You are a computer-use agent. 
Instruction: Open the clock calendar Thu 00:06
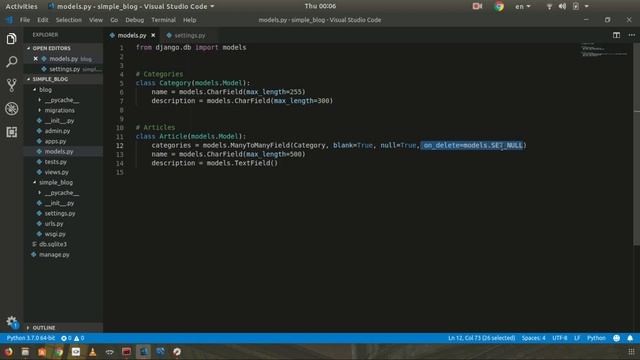coord(320,6)
